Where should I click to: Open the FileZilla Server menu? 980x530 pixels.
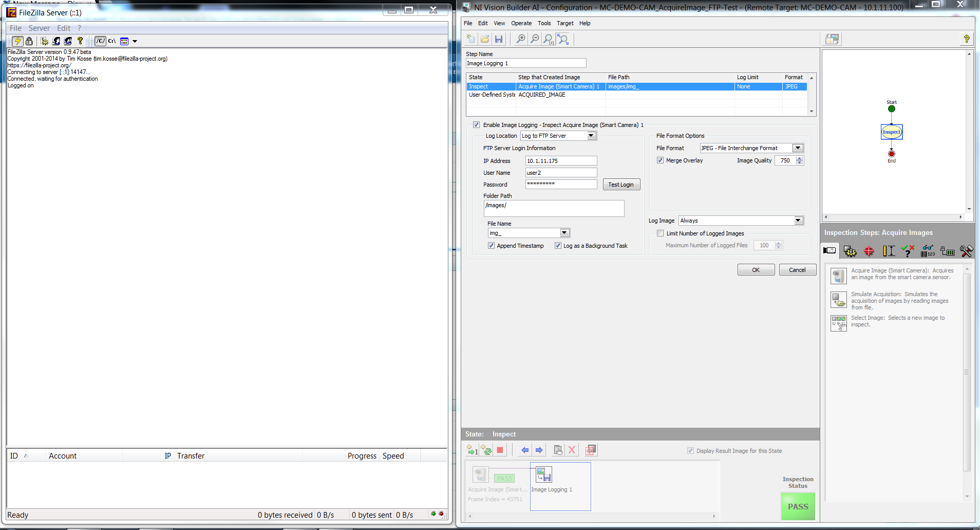coord(39,28)
